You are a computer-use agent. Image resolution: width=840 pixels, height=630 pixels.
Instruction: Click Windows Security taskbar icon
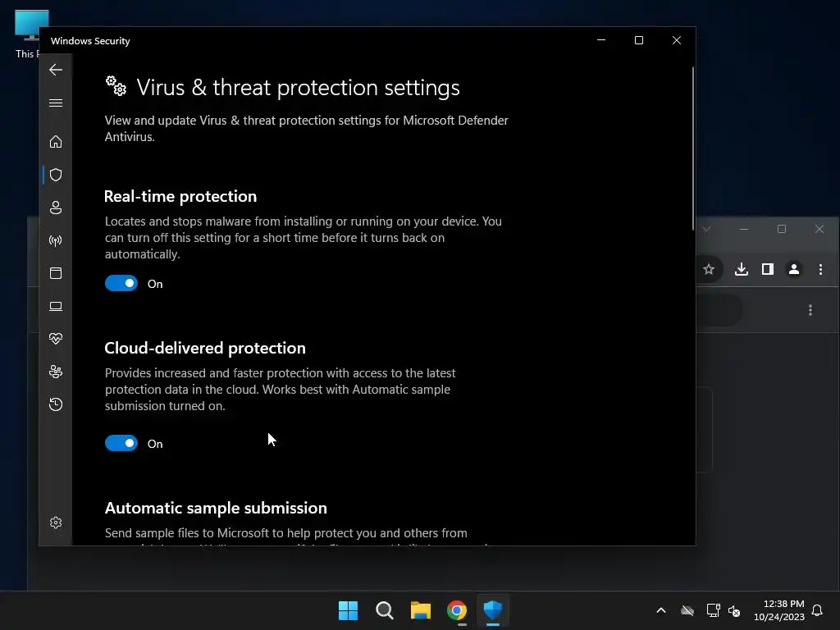pos(493,610)
